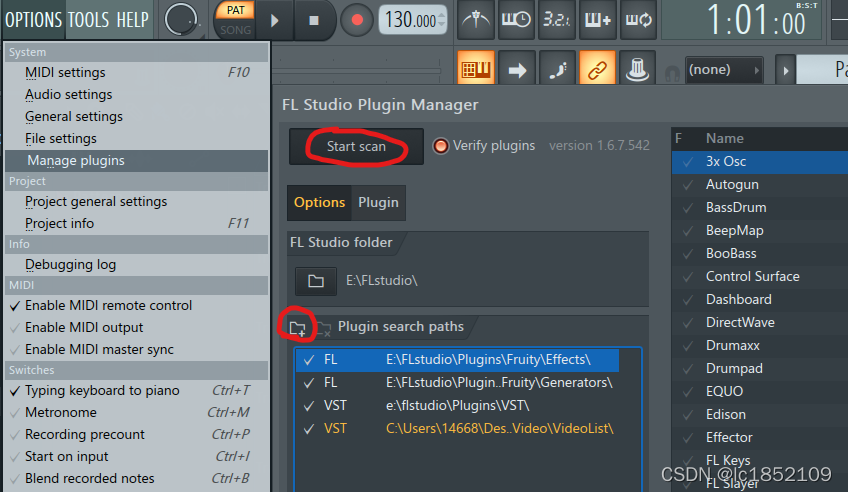Open File settings

click(x=136, y=139)
